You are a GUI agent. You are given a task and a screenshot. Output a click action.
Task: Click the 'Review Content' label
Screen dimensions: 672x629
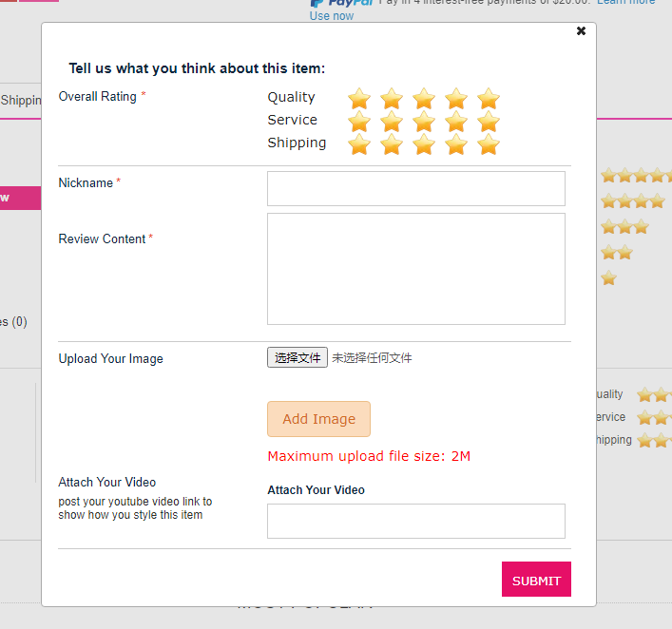click(x=102, y=238)
